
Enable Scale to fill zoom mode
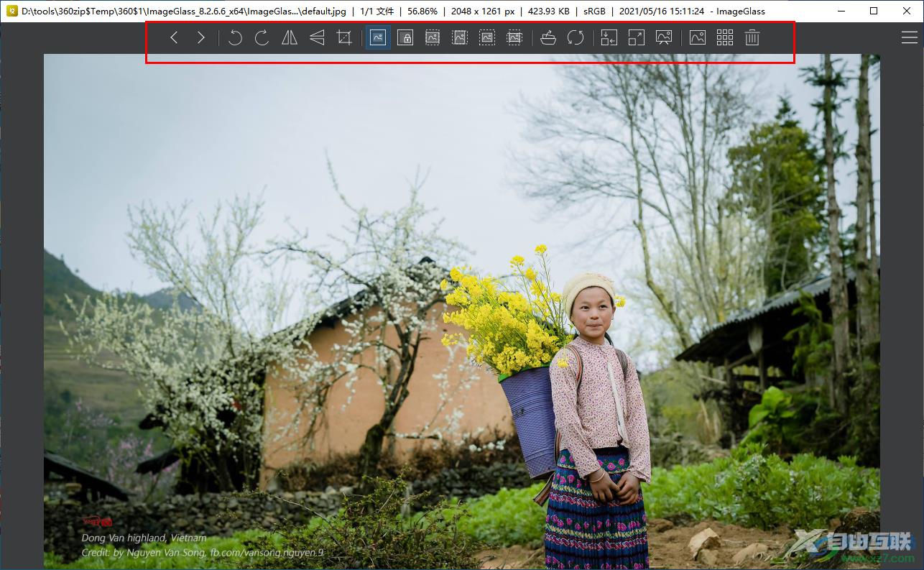(x=514, y=38)
